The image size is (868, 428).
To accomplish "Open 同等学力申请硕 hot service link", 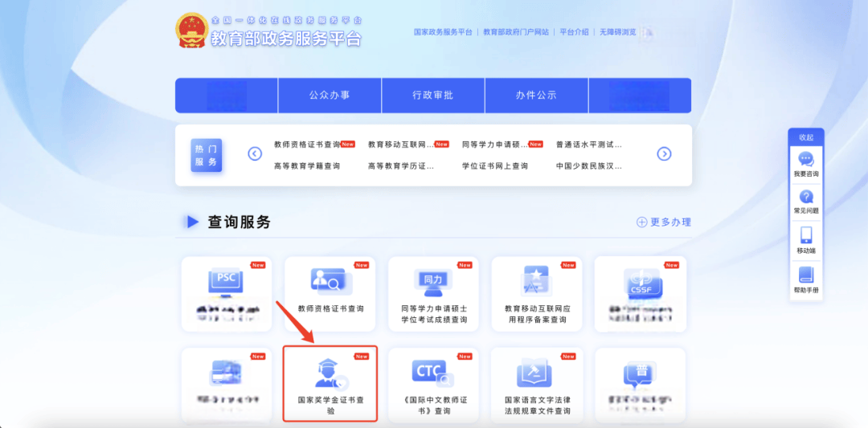I will tap(495, 145).
